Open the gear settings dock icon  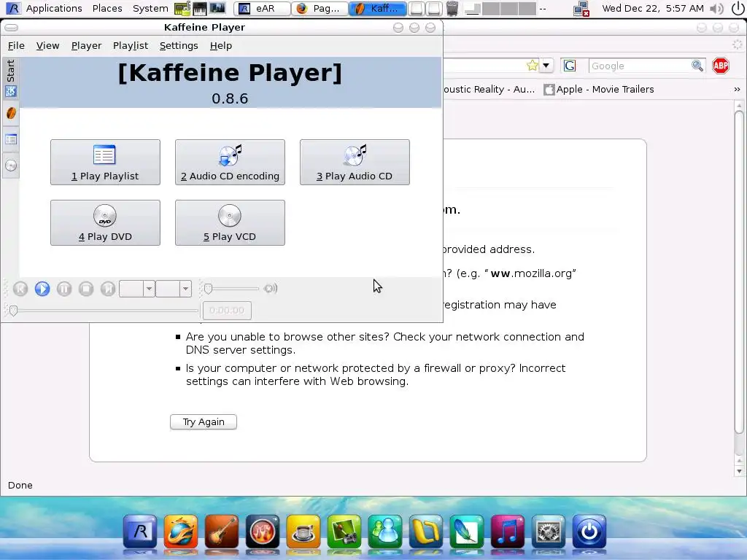549,532
